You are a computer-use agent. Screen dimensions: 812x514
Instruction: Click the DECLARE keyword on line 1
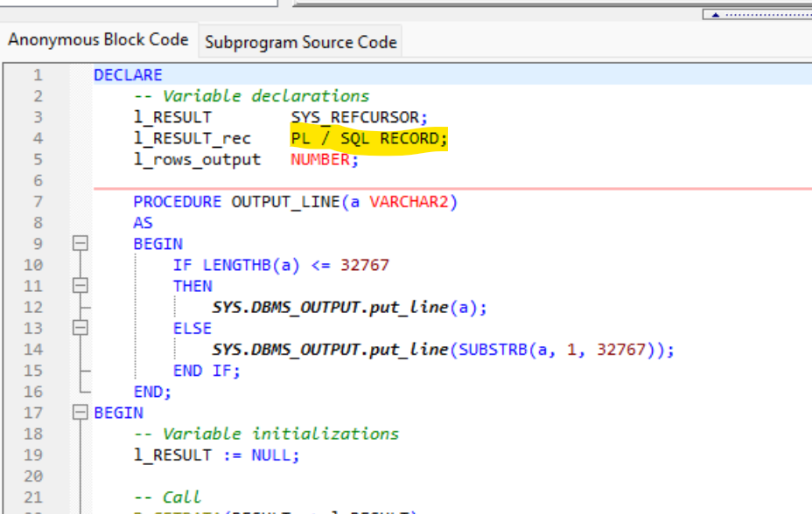point(128,75)
